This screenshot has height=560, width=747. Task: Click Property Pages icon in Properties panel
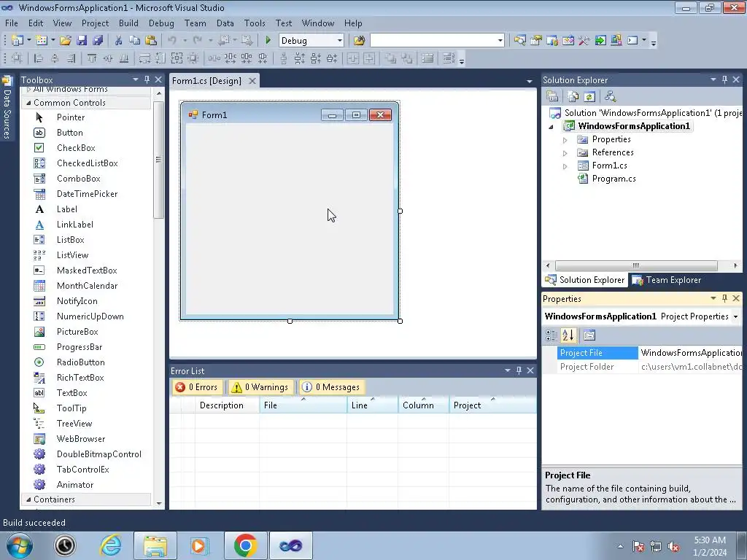589,335
